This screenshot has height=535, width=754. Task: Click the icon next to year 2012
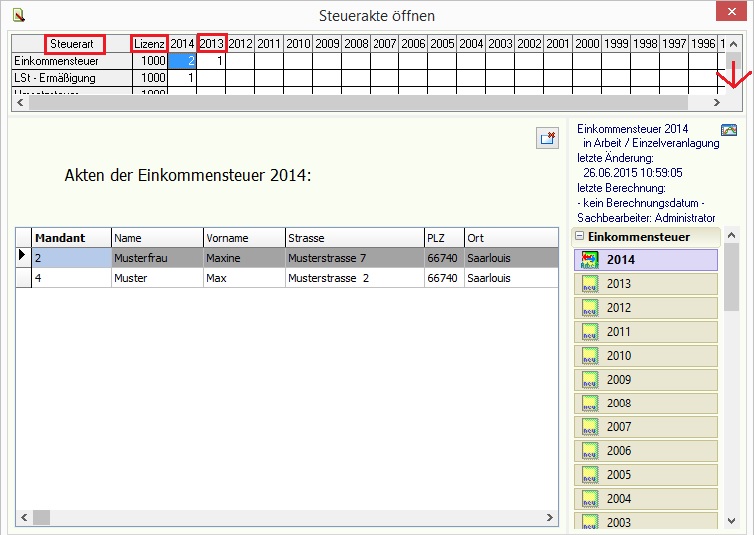pyautogui.click(x=589, y=308)
